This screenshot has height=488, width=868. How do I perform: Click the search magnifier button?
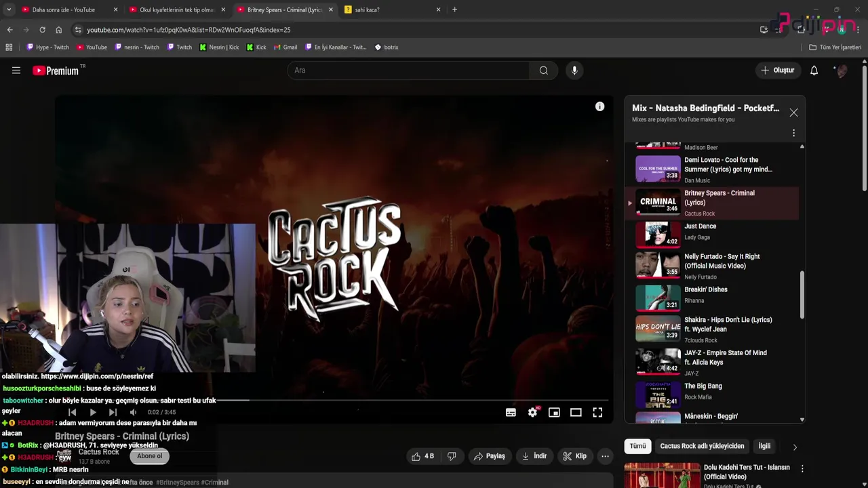click(543, 70)
